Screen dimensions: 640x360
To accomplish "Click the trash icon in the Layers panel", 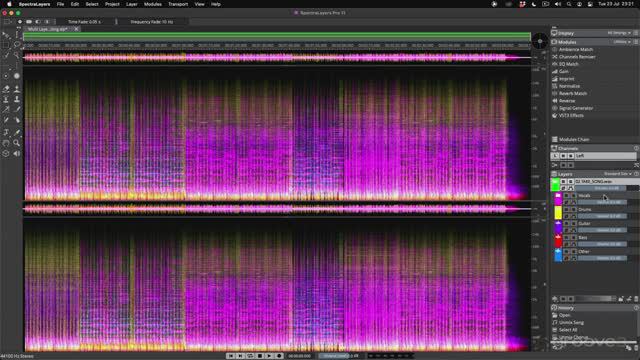I will 636,299.
